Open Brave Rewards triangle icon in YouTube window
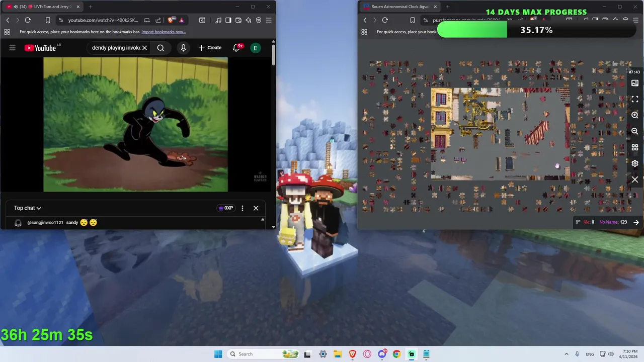The image size is (644, 362). coord(181,20)
